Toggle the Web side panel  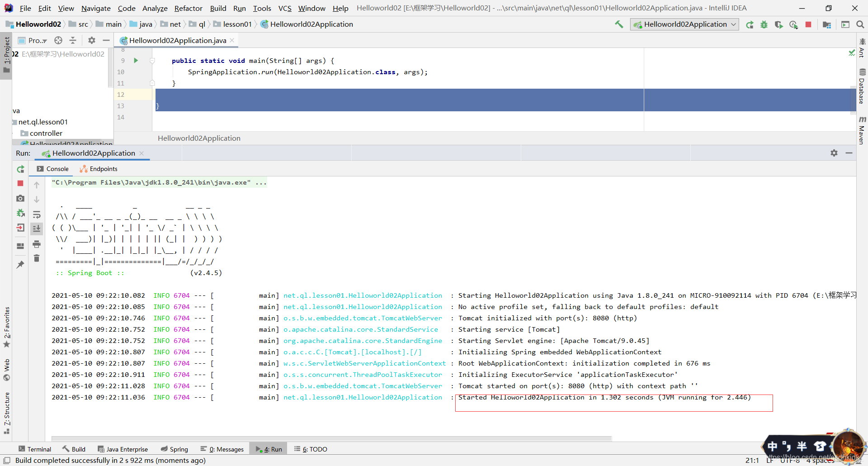point(6,371)
